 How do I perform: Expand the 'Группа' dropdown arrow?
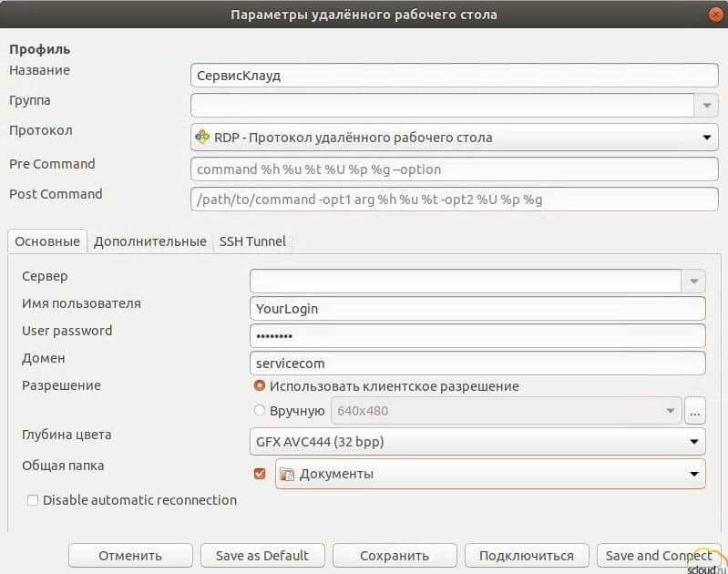tap(706, 106)
